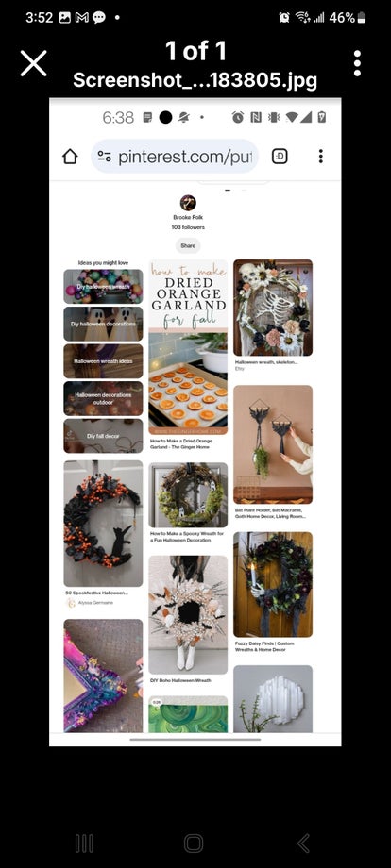391x868 pixels.
Task: Open the image viewer's three-dot options menu
Action: pos(357,63)
